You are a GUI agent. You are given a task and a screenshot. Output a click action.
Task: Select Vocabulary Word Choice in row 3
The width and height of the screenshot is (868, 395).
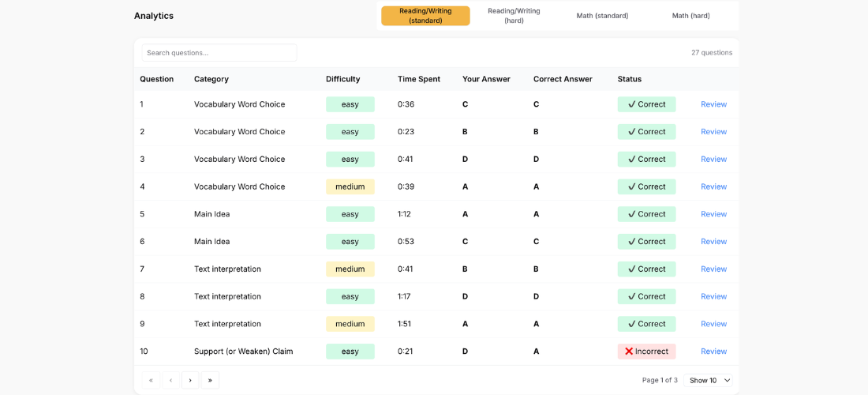click(x=240, y=159)
